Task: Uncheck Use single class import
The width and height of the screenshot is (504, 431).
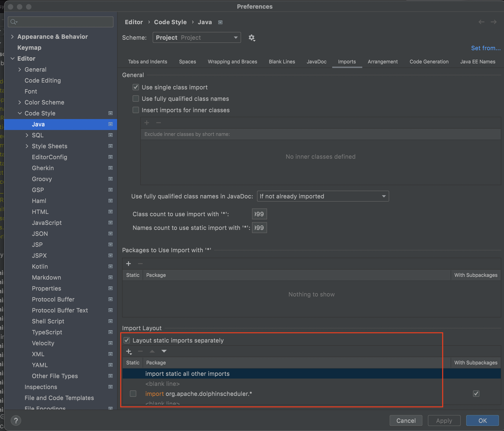Action: click(x=136, y=87)
